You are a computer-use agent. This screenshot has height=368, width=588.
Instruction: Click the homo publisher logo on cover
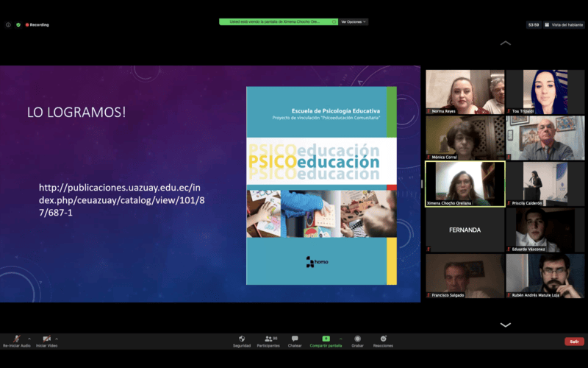click(318, 262)
